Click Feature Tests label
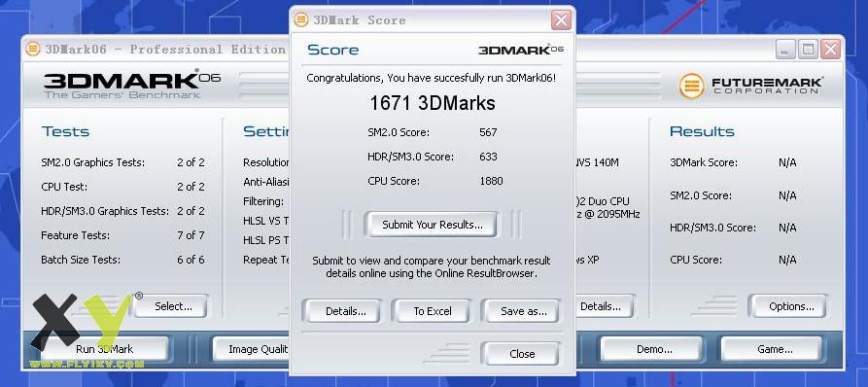This screenshot has width=868, height=387. (75, 236)
